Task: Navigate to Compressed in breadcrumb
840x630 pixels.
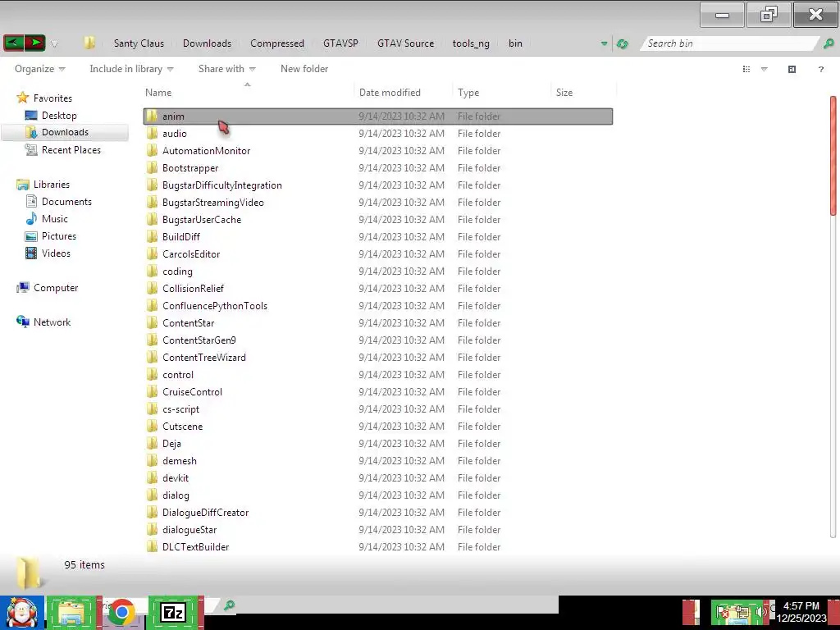Action: tap(277, 43)
